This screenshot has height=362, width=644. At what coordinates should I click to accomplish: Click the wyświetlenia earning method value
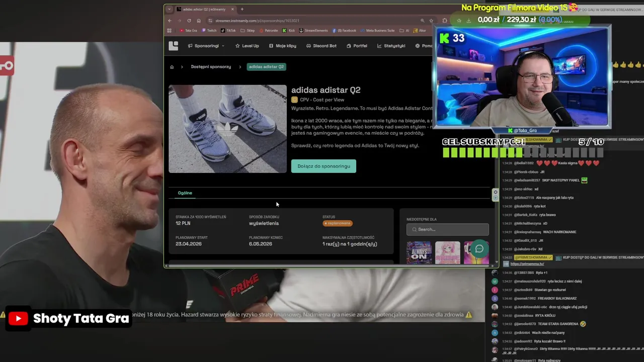click(264, 223)
